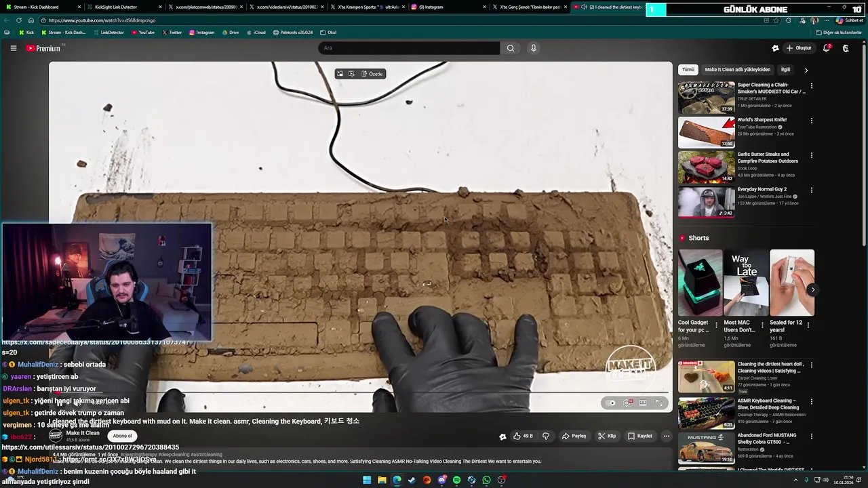Click the video progress bar
The width and height of the screenshot is (868, 488).
360,392
